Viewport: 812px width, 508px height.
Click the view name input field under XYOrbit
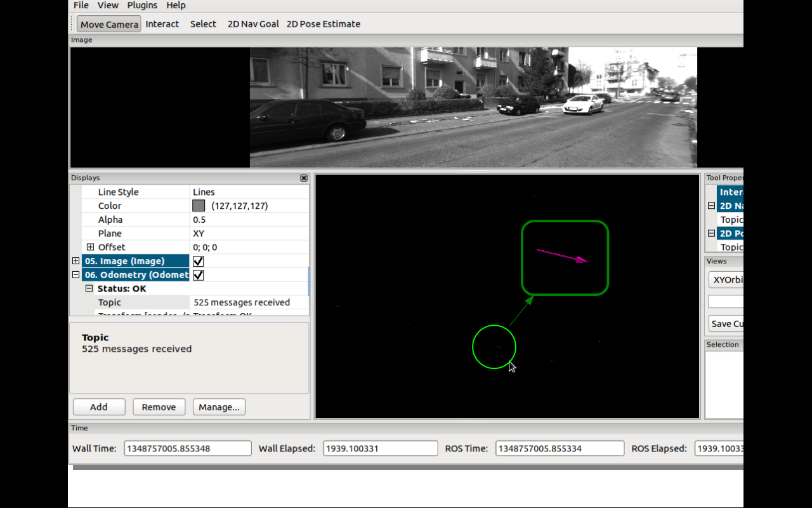point(726,302)
